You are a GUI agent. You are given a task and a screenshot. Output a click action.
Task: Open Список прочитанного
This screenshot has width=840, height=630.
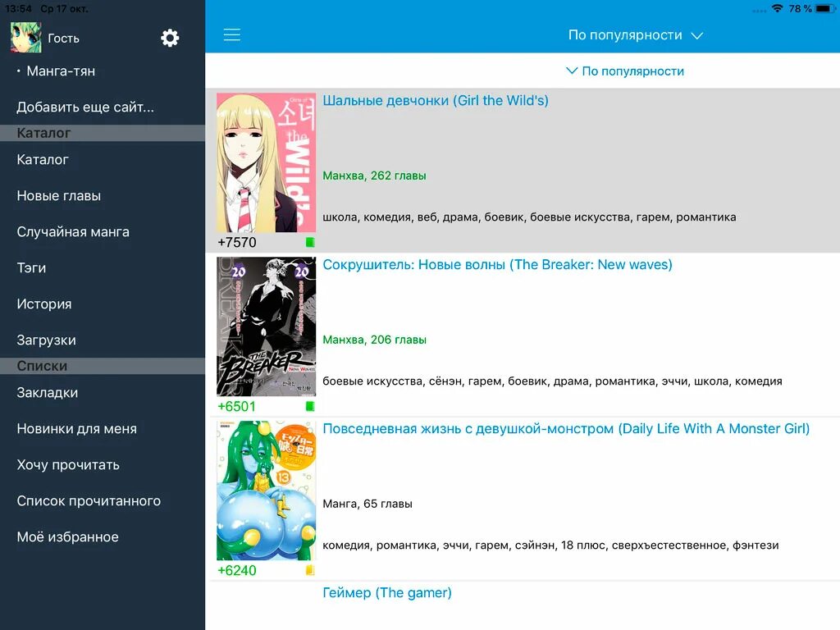pyautogui.click(x=89, y=501)
